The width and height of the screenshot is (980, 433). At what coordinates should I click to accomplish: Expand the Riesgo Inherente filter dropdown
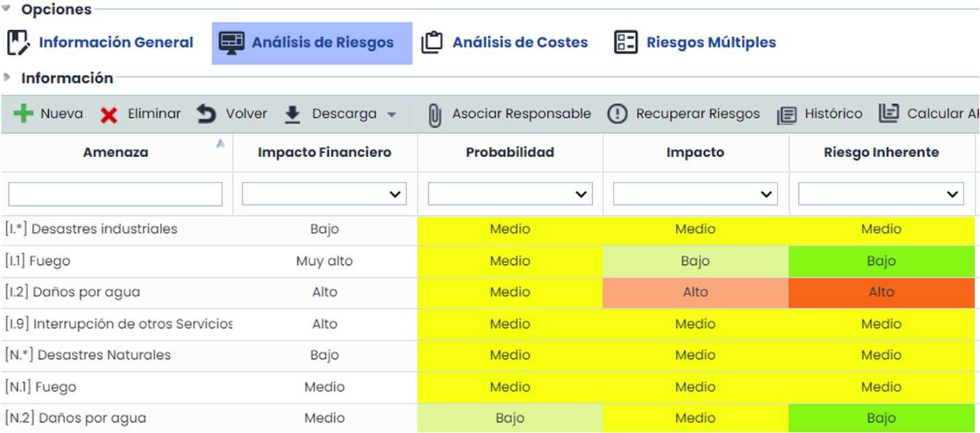[880, 194]
